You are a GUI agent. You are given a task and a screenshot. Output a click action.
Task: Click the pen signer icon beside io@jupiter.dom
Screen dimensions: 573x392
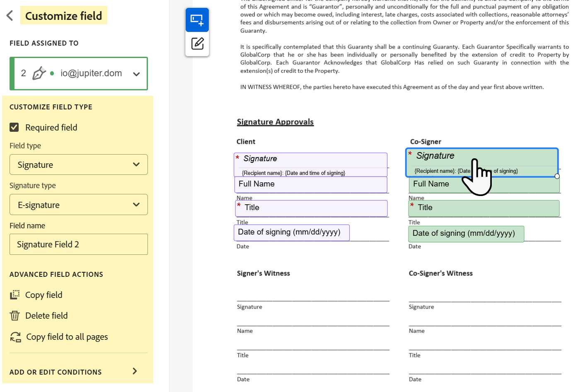(39, 73)
